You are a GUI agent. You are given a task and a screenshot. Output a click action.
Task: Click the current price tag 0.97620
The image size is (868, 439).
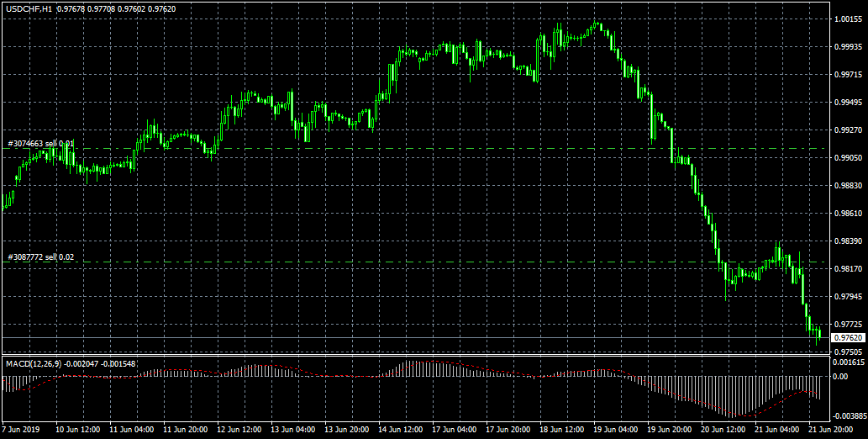pyautogui.click(x=843, y=338)
